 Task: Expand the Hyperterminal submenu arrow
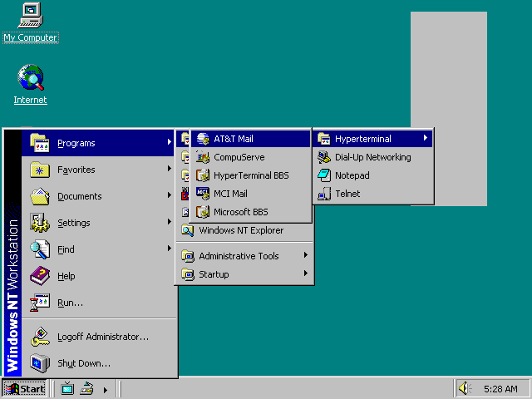point(426,138)
